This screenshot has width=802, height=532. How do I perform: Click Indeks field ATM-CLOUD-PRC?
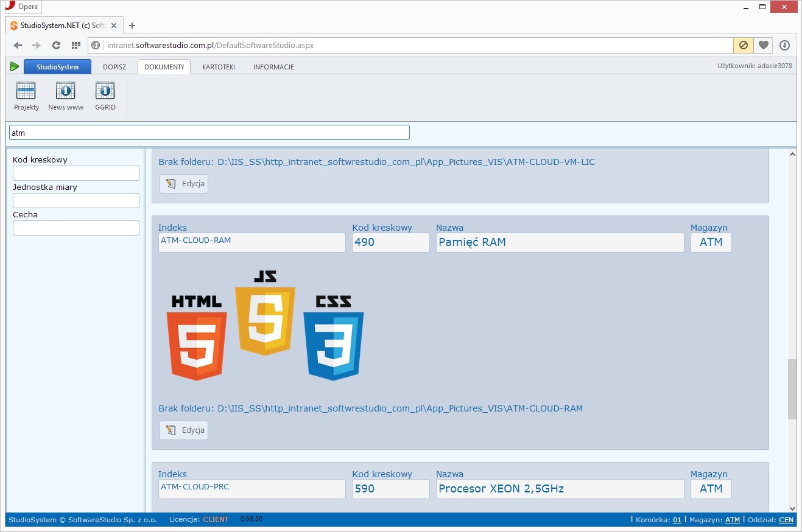click(x=252, y=489)
